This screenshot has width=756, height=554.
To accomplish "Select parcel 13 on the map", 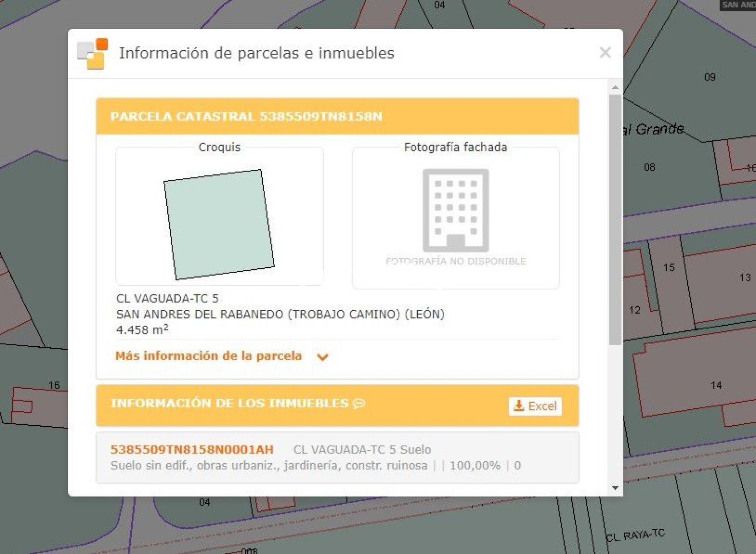I will [x=745, y=278].
